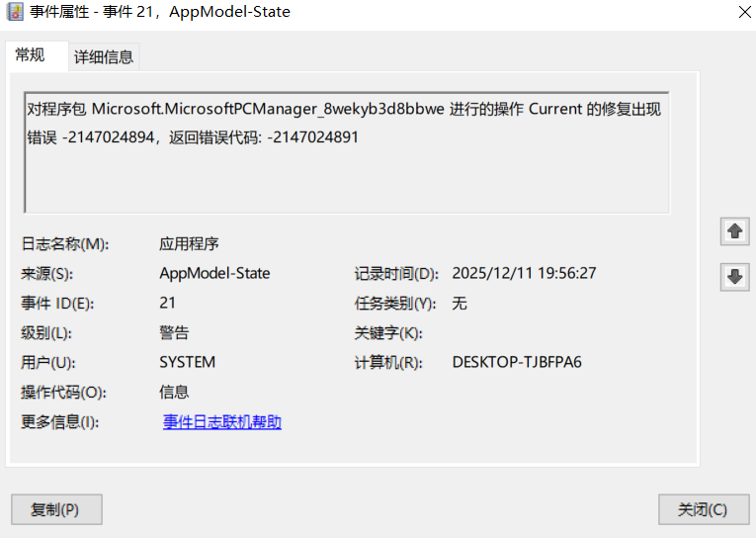
Task: Click the log name value 应用程序
Action: coord(189,244)
